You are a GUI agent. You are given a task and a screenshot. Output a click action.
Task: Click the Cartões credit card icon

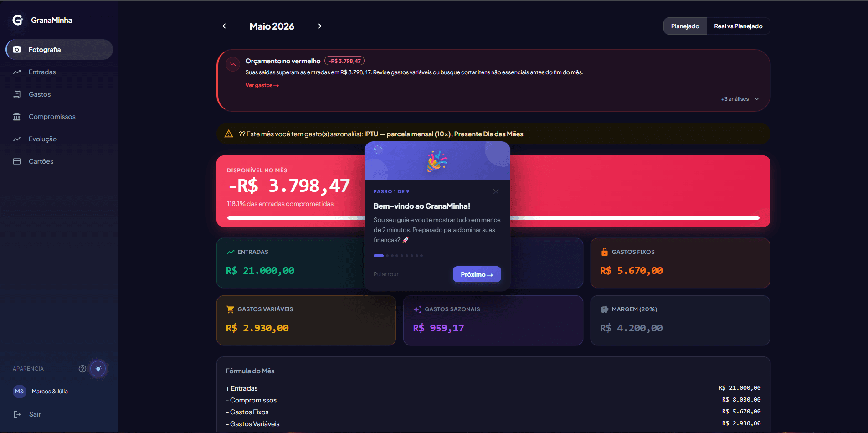point(17,161)
